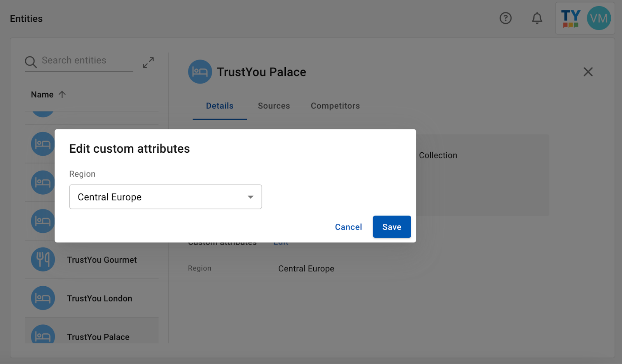Toggle Name column sort arrow

62,94
